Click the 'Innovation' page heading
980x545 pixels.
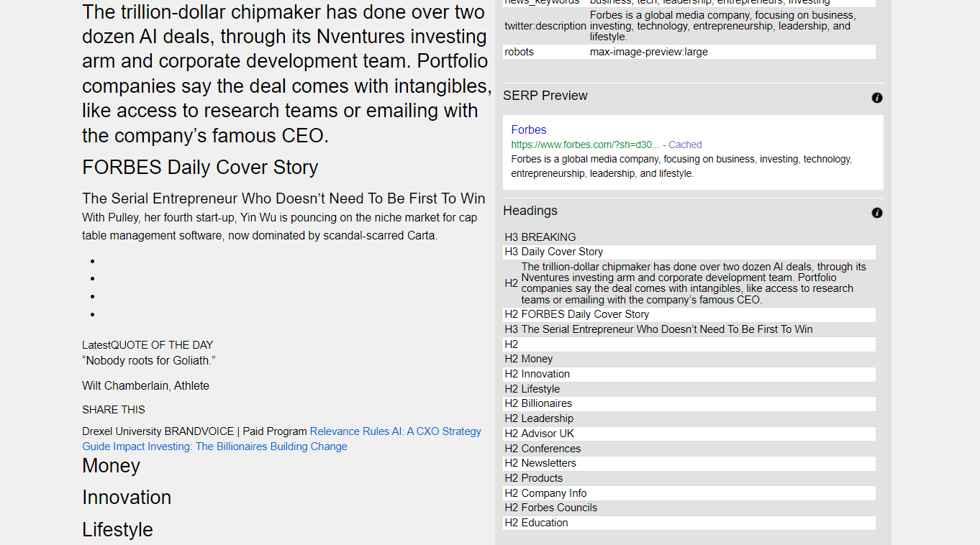tap(127, 498)
